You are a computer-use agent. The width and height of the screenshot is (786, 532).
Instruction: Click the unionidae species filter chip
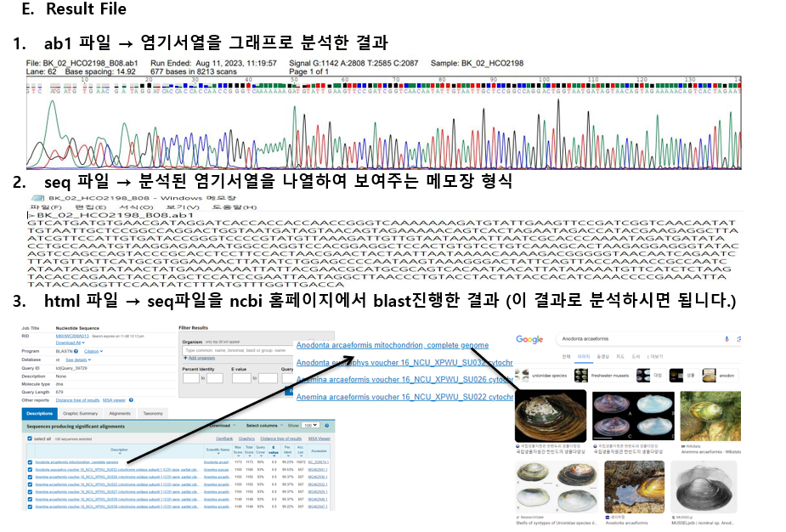[x=551, y=375]
